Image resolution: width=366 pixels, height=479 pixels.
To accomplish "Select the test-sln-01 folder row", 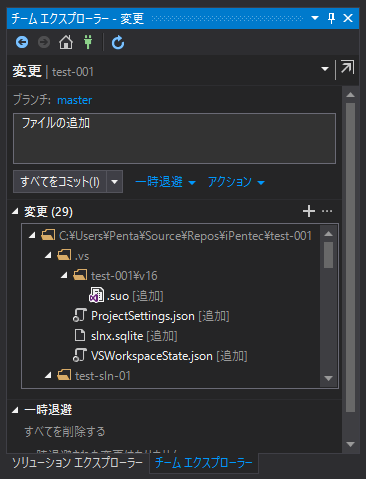I will pyautogui.click(x=94, y=376).
